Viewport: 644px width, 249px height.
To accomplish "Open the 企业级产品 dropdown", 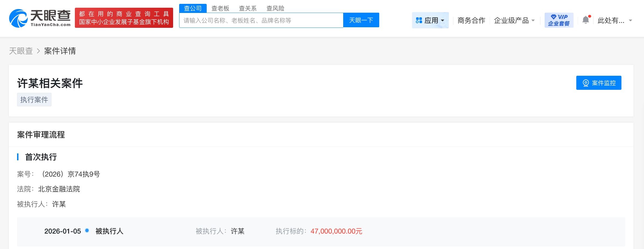I will pos(514,20).
